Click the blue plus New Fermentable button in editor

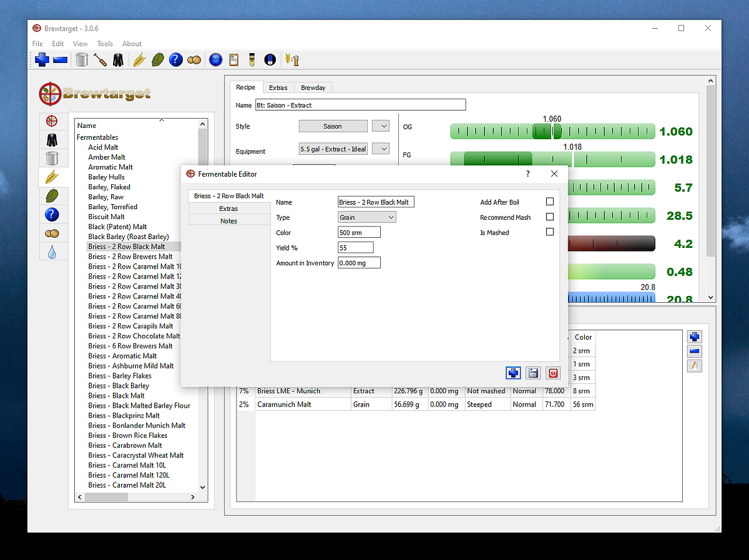[513, 373]
